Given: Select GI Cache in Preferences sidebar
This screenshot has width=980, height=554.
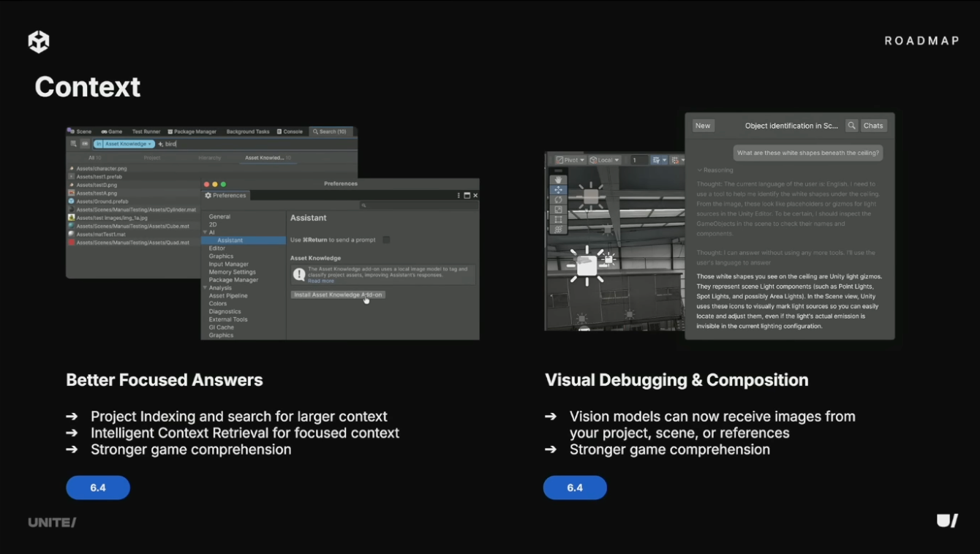Looking at the screenshot, I should (221, 327).
